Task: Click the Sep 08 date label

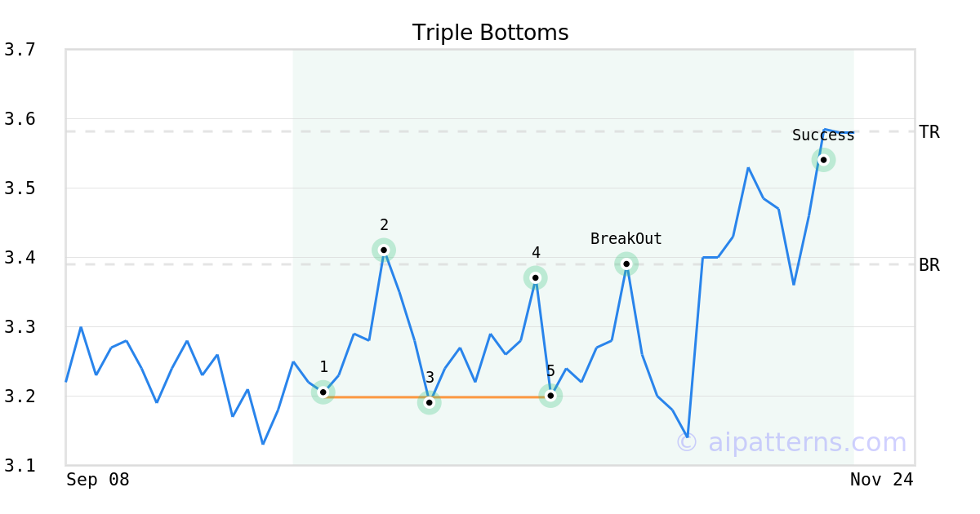Action: point(98,480)
